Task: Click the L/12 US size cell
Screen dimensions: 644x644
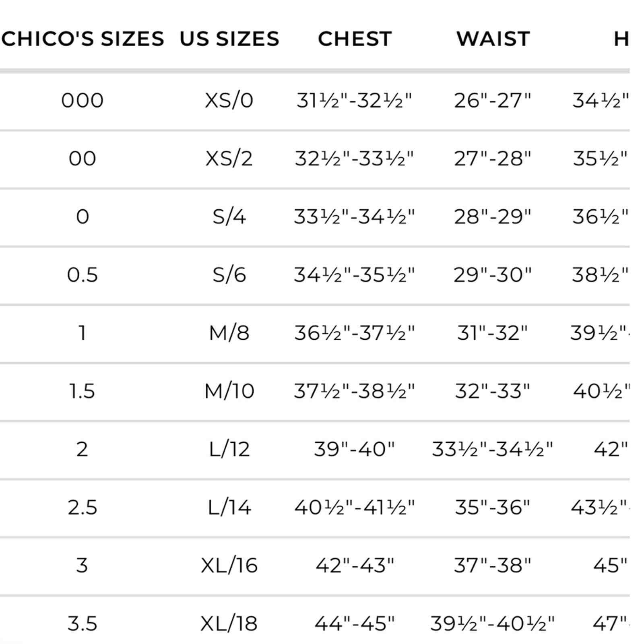Action: coord(229,449)
